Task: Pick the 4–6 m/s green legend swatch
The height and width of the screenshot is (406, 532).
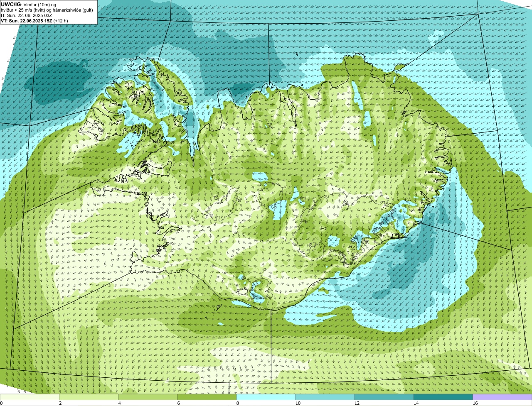Action: pyautogui.click(x=148, y=397)
